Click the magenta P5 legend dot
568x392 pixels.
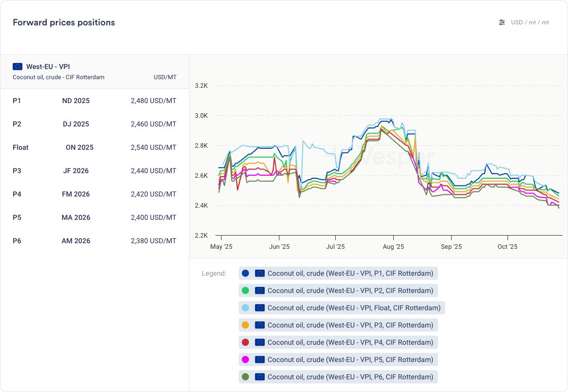pyautogui.click(x=245, y=360)
